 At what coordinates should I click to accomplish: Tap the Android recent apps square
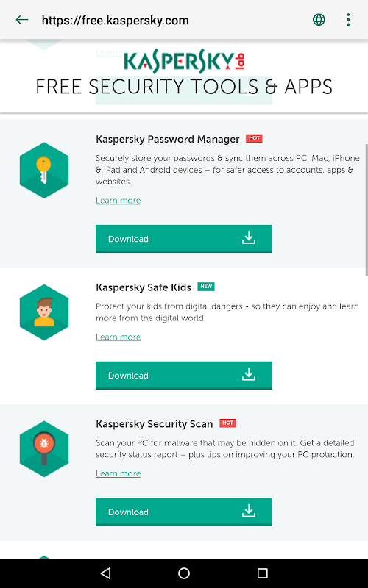coord(262,573)
